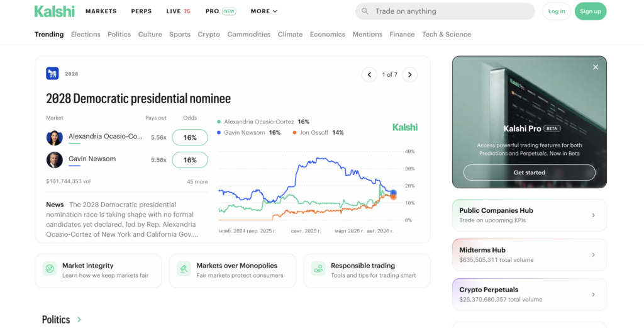The height and width of the screenshot is (328, 644).
Task: Click 16% odds for Alexandria Ocasio-Cortez
Action: pyautogui.click(x=190, y=137)
